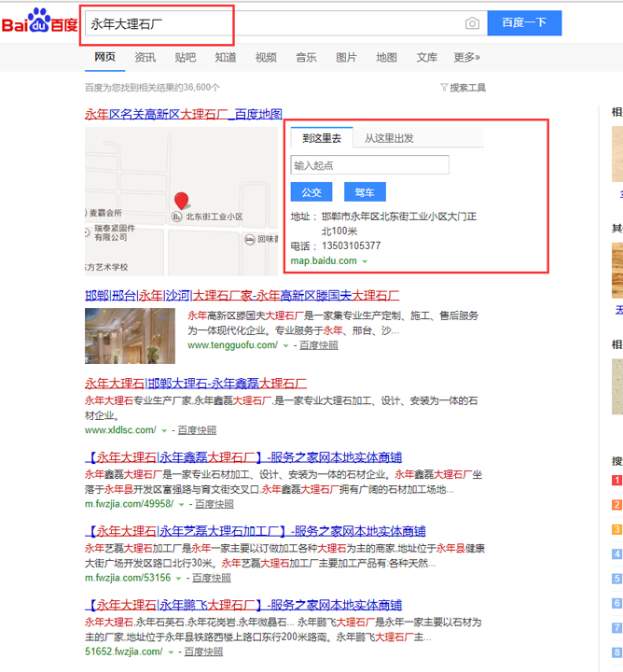Open 百度快照 for the tengguofu.com result
The image size is (623, 672).
point(319,345)
